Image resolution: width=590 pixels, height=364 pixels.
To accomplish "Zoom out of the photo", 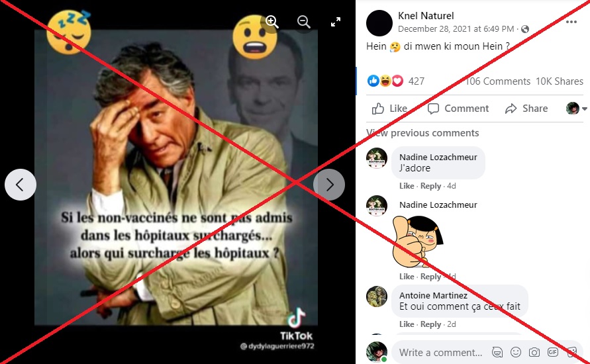I will coord(304,22).
